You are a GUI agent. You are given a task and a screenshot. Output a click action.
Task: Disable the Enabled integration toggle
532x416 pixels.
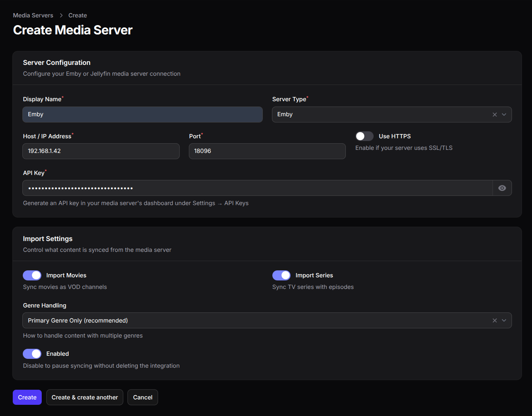tap(32, 353)
